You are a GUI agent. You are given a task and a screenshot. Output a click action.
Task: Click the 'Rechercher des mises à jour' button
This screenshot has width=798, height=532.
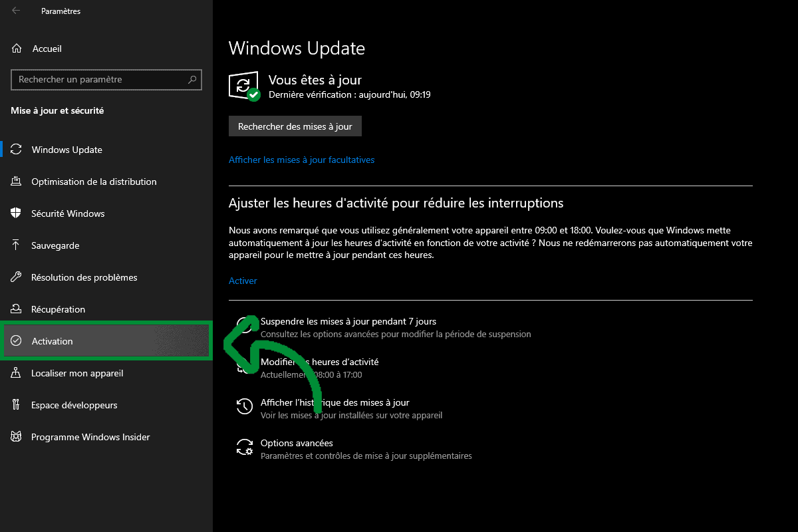point(295,126)
